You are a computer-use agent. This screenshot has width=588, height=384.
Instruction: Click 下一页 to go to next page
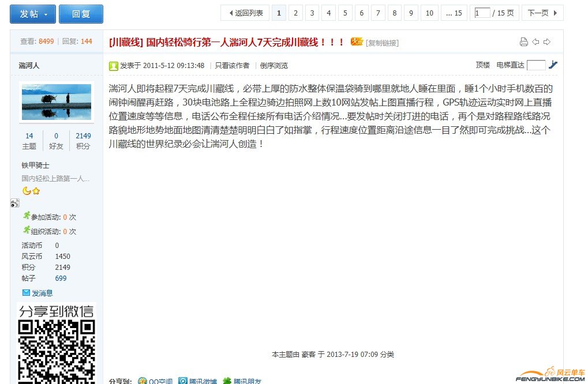pos(542,13)
